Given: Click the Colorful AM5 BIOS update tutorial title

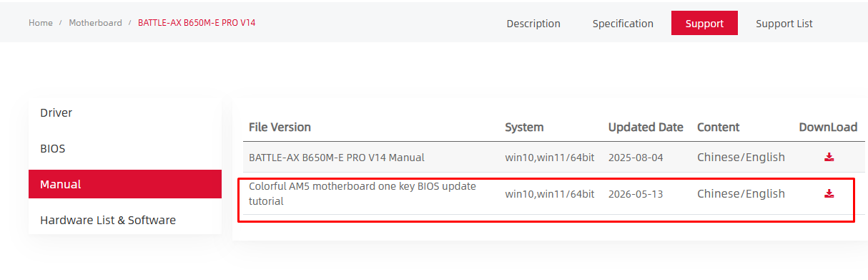Looking at the screenshot, I should point(363,193).
